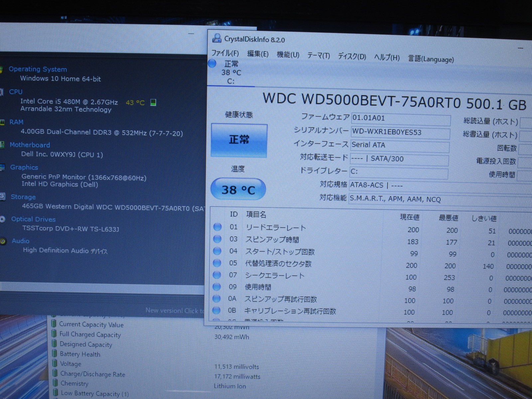532x399 pixels.
Task: Click the Optical Drives disc icon
Action: pyautogui.click(x=3, y=219)
